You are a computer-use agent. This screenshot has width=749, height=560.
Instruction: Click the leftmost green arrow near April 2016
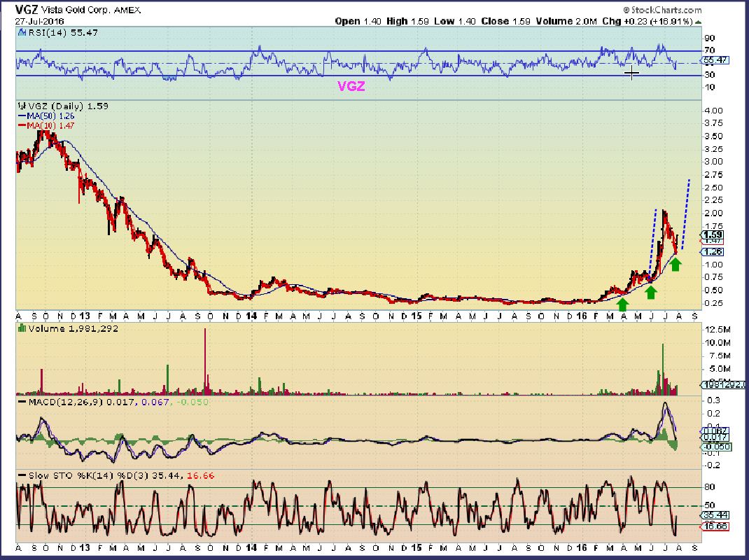pyautogui.click(x=622, y=302)
